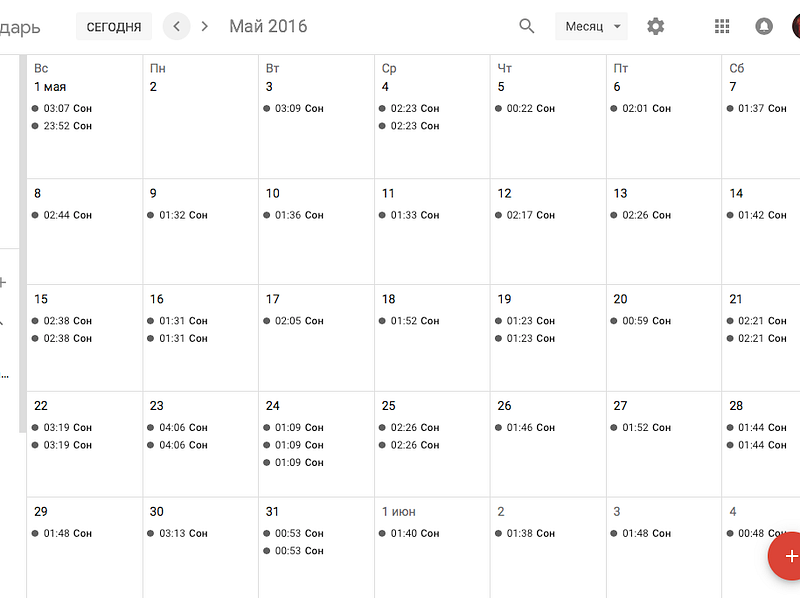The width and height of the screenshot is (800, 598).
Task: Open the third 01:09 Сон event on May 24
Action: pos(293,462)
